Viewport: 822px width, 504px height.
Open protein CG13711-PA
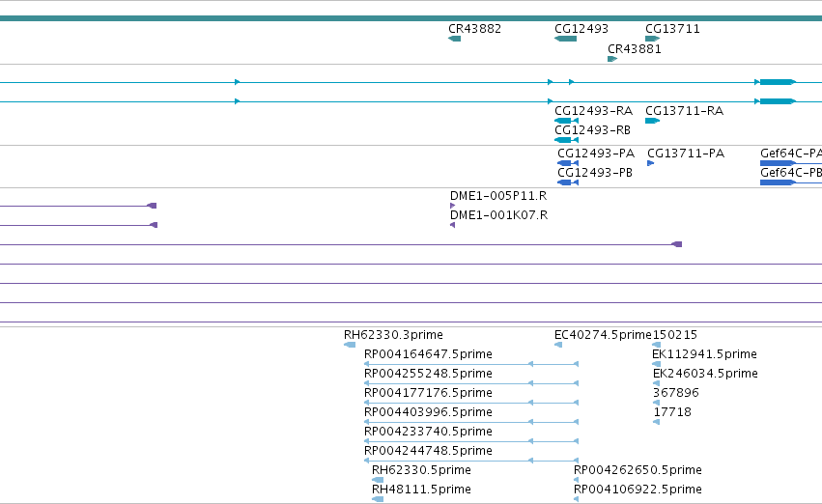click(x=651, y=163)
